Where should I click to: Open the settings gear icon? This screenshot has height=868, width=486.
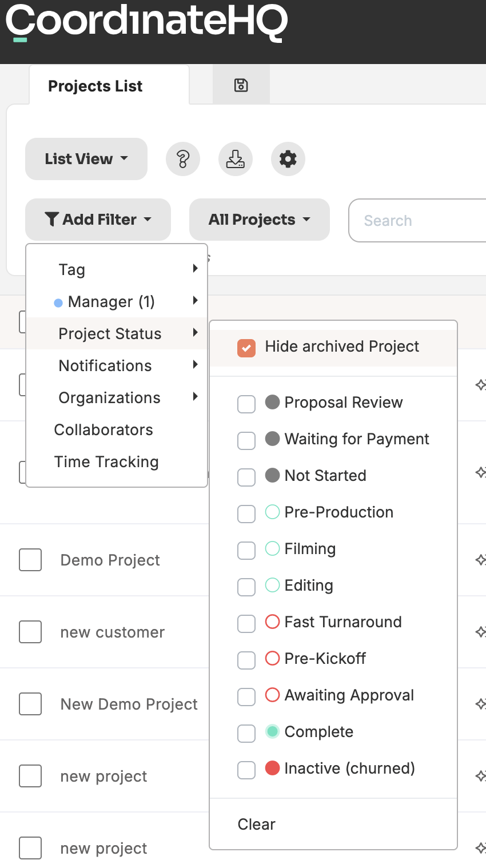(288, 158)
